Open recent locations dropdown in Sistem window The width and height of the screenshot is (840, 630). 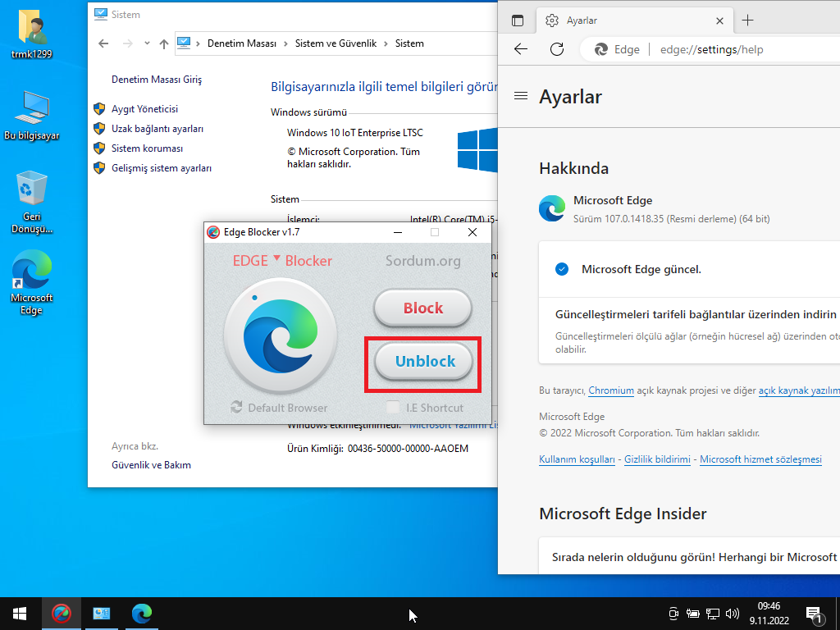147,43
